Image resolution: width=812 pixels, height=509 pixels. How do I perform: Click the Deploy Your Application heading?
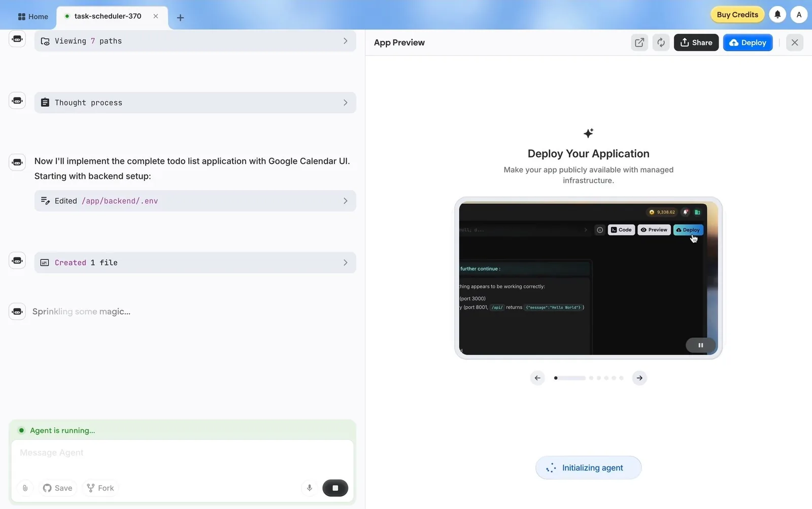coord(588,154)
